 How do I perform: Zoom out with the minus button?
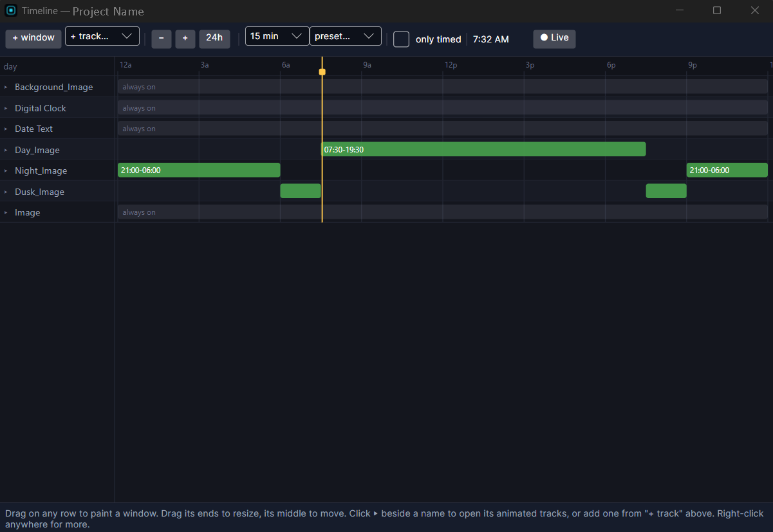[161, 39]
